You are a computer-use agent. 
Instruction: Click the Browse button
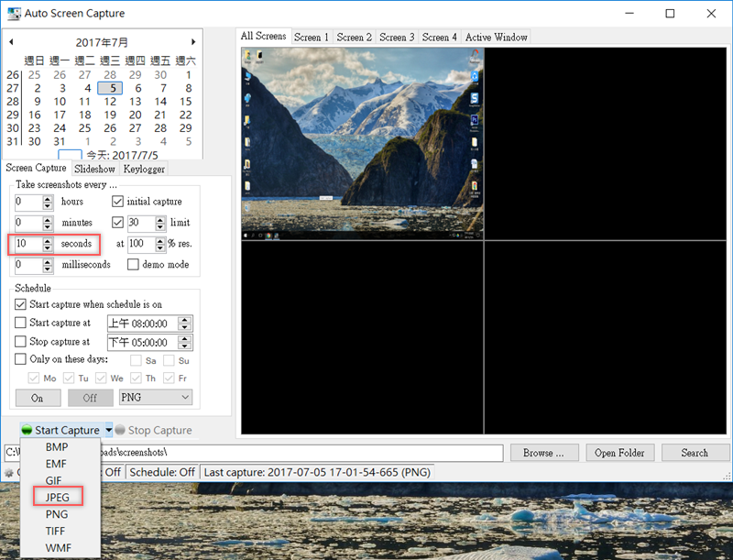click(x=550, y=453)
